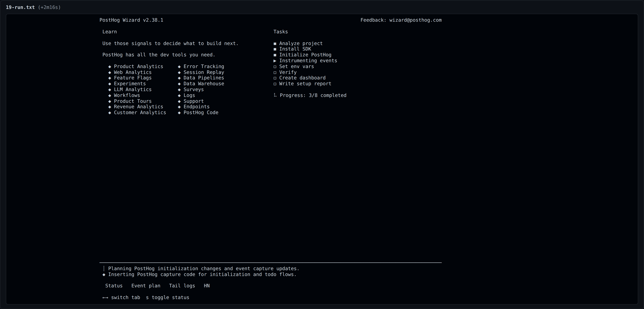Screen dimensions: 644x309
Task: Click the 'Tasks' panel heading
Action: click(281, 32)
